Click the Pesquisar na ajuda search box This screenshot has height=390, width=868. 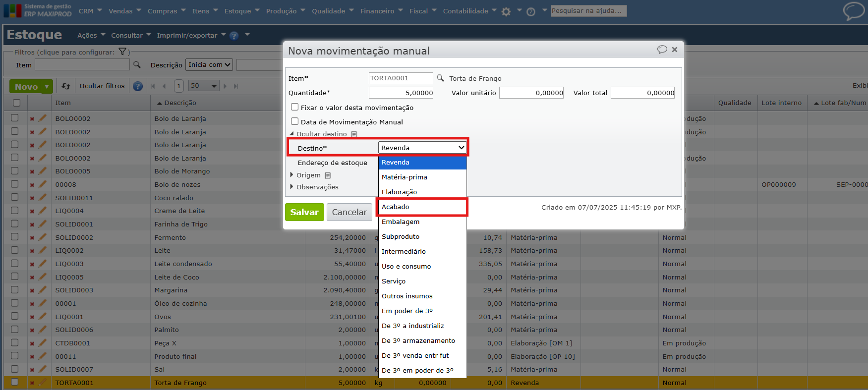pyautogui.click(x=589, y=11)
